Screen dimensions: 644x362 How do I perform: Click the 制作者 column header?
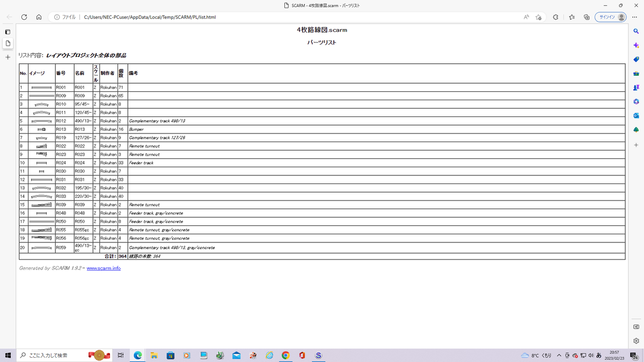[108, 73]
